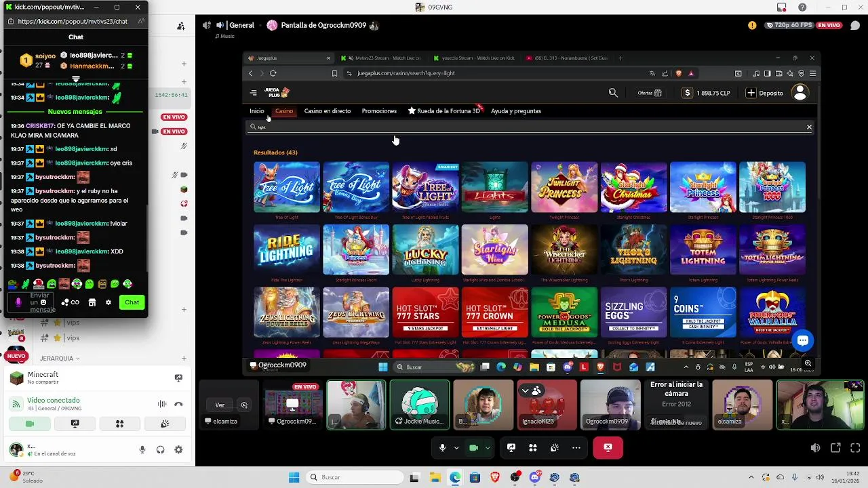The image size is (868, 488).
Task: Click share screen button in voice panel
Action: point(75,424)
